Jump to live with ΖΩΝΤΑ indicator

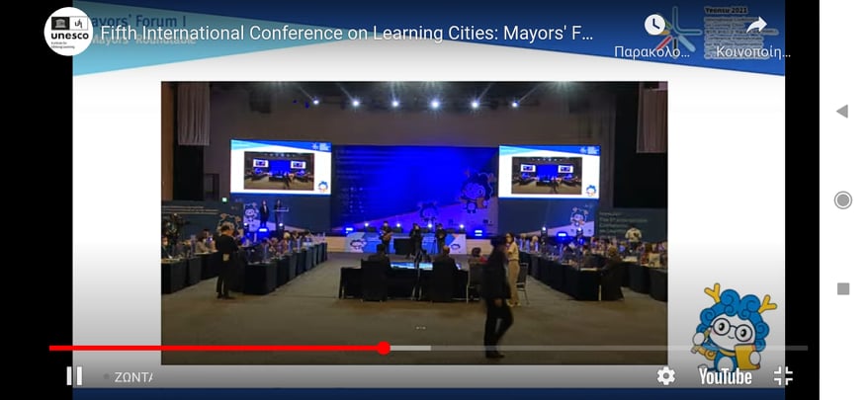(128, 377)
